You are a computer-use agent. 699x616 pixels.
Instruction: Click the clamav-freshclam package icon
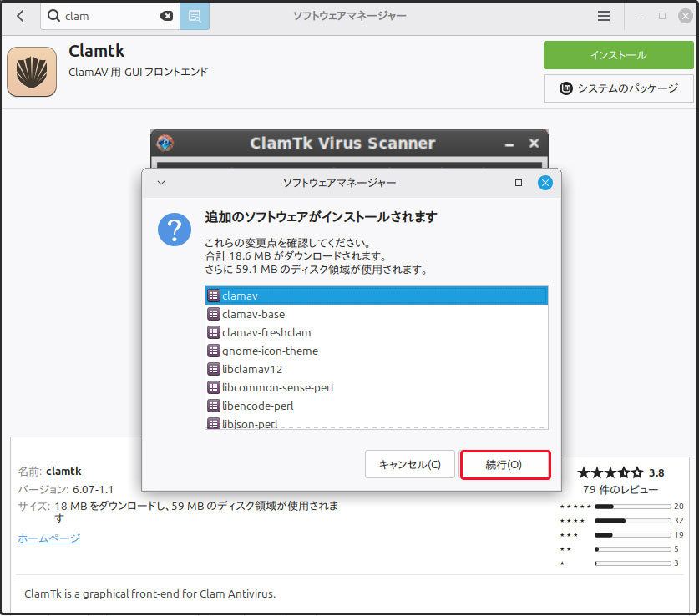coord(214,332)
